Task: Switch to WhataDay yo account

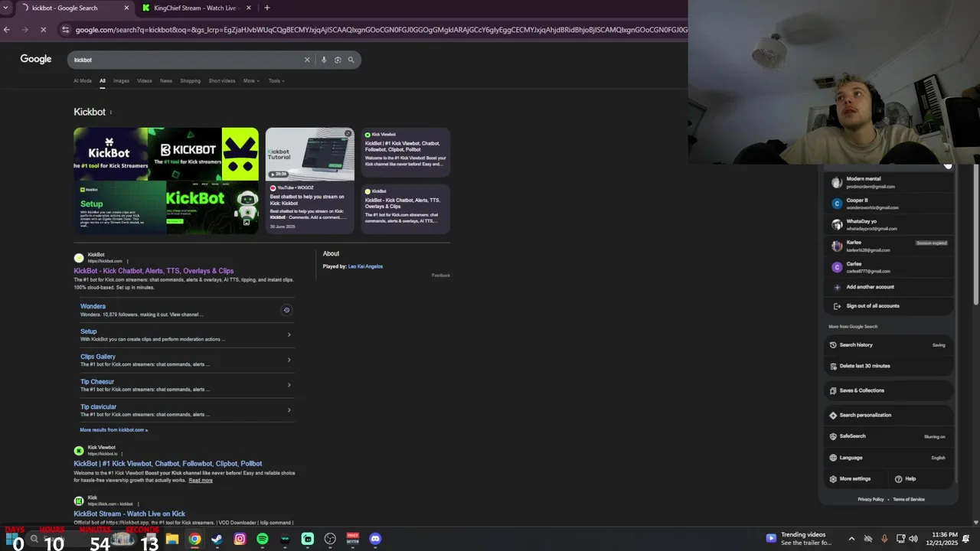Action: [x=890, y=225]
